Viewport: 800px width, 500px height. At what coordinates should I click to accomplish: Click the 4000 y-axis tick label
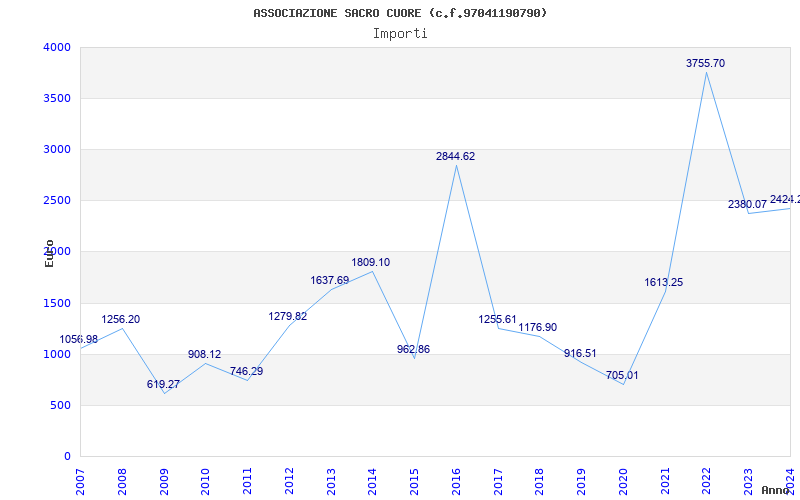pos(57,47)
